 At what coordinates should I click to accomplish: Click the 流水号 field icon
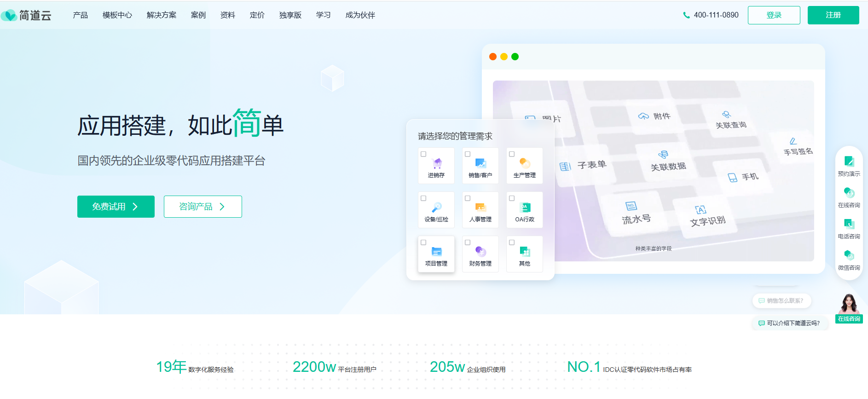click(631, 206)
